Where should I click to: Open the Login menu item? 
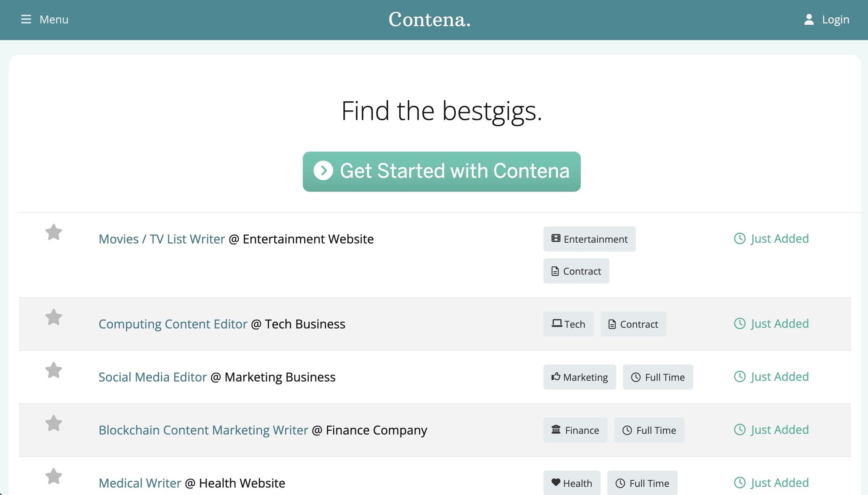point(835,20)
